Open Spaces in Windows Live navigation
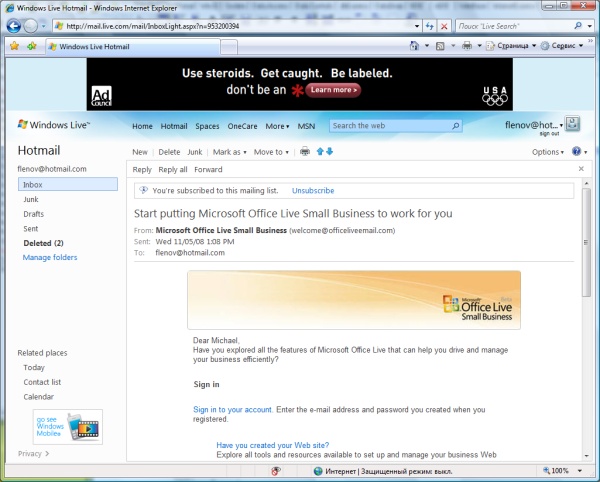The height and width of the screenshot is (482, 600). [x=207, y=126]
